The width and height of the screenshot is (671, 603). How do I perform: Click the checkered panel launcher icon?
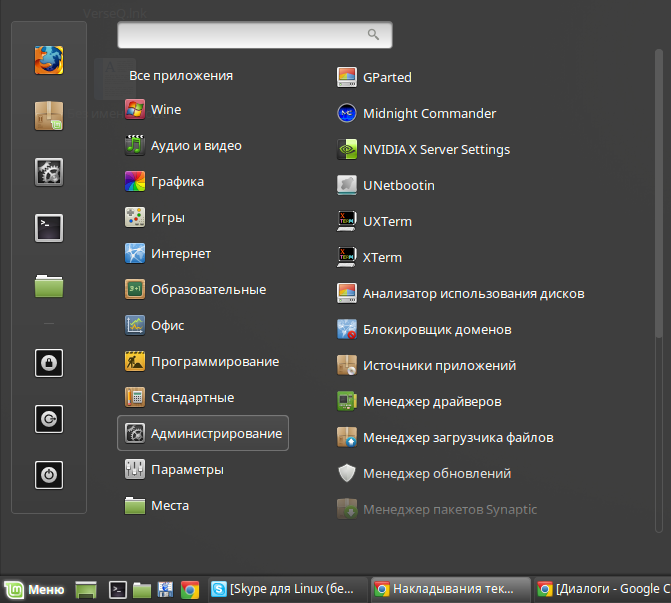tap(166, 590)
